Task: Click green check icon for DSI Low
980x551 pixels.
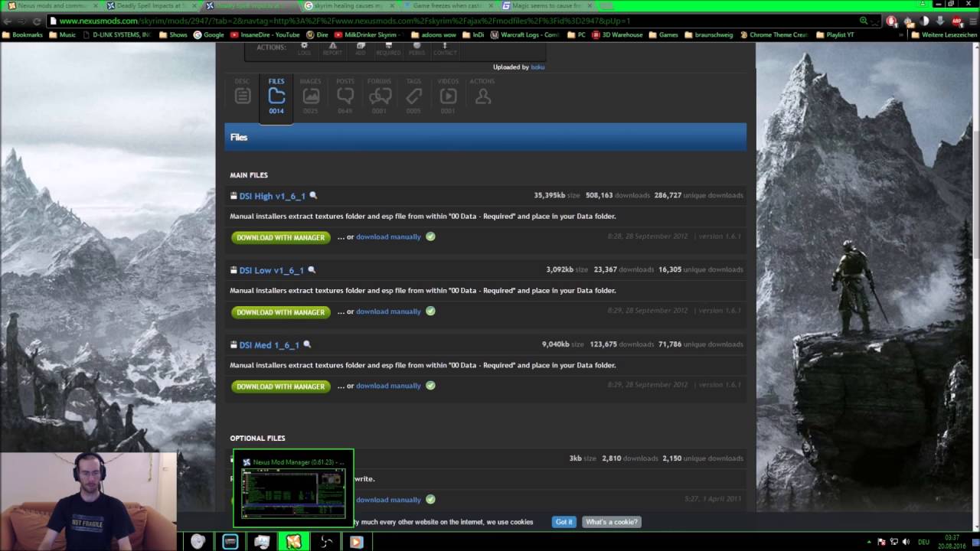Action: click(430, 311)
